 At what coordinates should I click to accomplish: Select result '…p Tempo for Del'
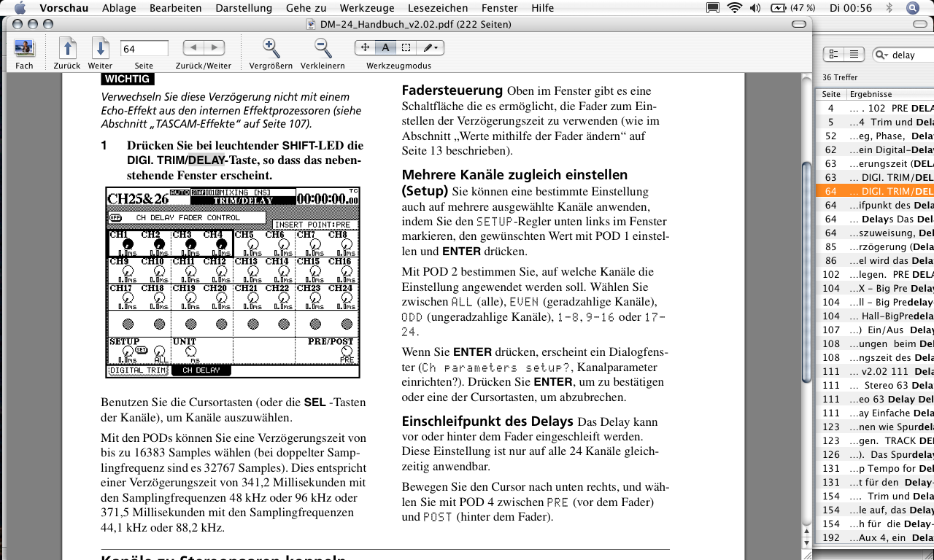(875, 468)
